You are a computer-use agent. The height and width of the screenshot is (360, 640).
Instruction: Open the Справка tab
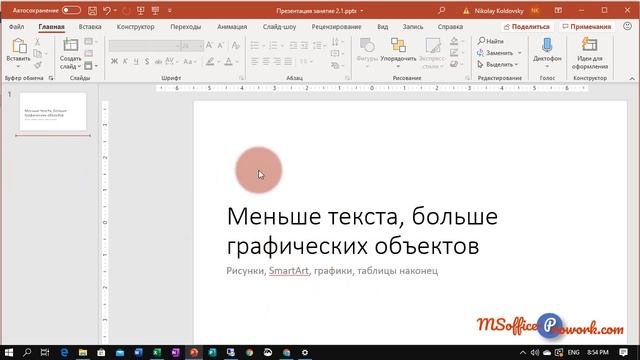450,27
